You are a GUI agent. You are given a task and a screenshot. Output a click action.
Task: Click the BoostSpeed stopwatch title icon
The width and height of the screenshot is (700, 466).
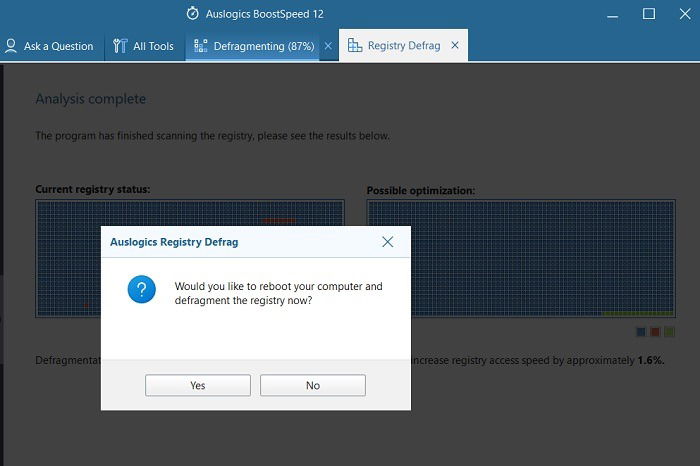[192, 13]
